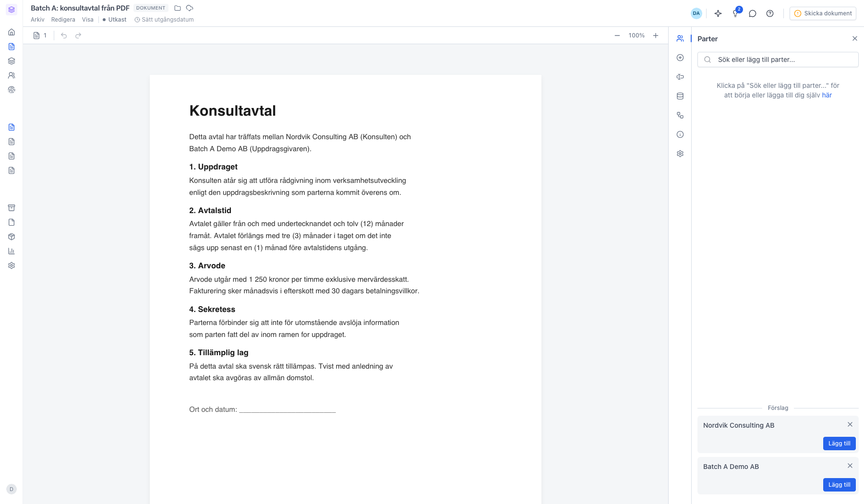Zoom in with the plus button
864x504 pixels.
click(656, 36)
